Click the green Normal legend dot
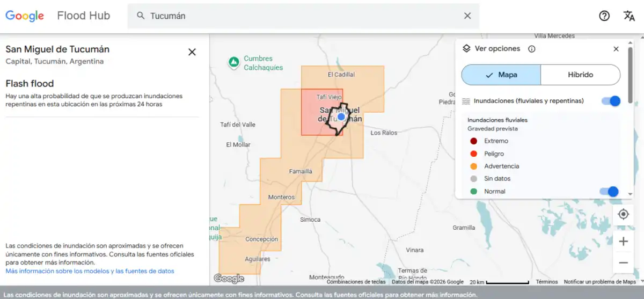This screenshot has width=644, height=299. click(473, 192)
